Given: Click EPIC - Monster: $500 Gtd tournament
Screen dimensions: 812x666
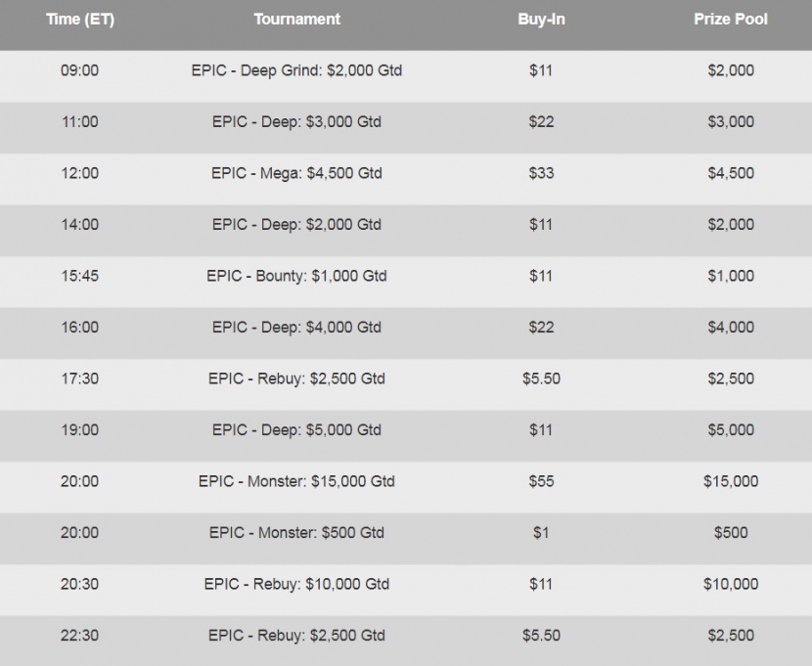Looking at the screenshot, I should point(296,533).
